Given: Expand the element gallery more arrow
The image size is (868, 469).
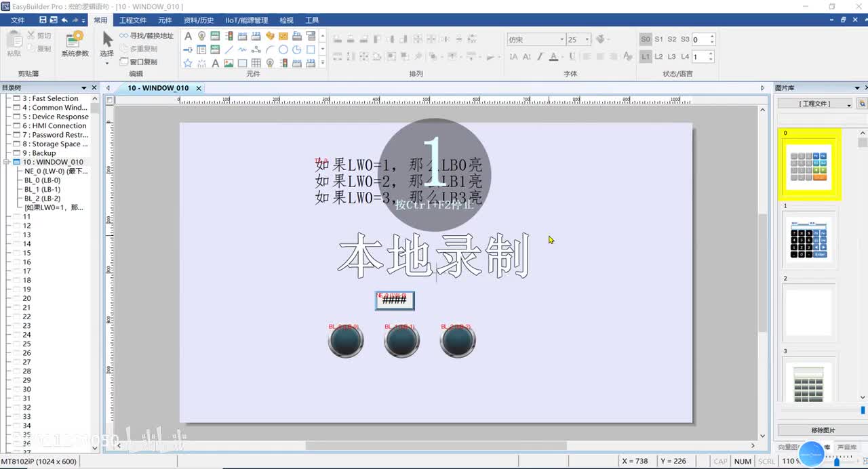Looking at the screenshot, I should (322, 62).
